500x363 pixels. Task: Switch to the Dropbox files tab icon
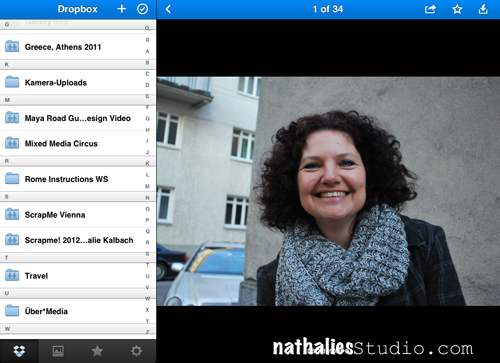(x=19, y=351)
